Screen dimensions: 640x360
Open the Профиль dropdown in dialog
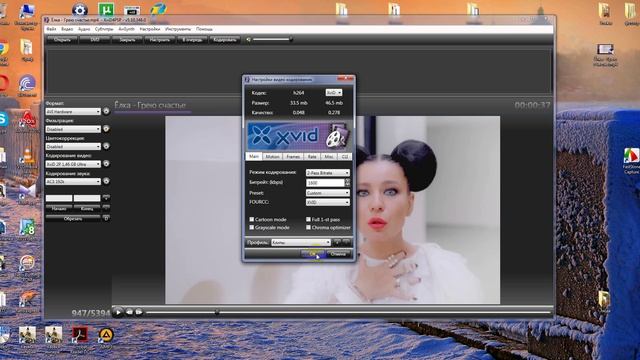click(x=301, y=242)
